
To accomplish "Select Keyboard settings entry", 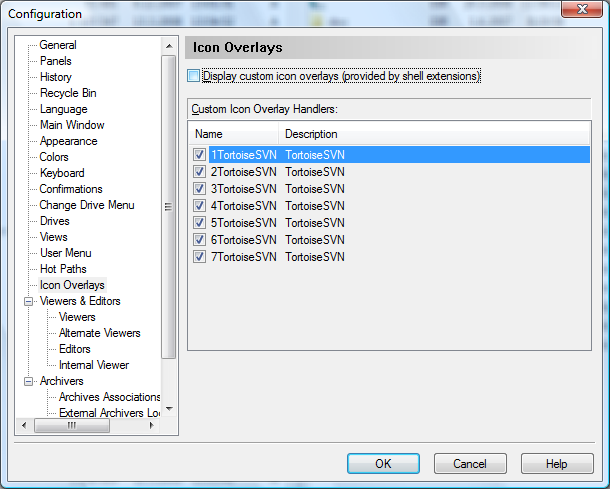I will [x=62, y=173].
